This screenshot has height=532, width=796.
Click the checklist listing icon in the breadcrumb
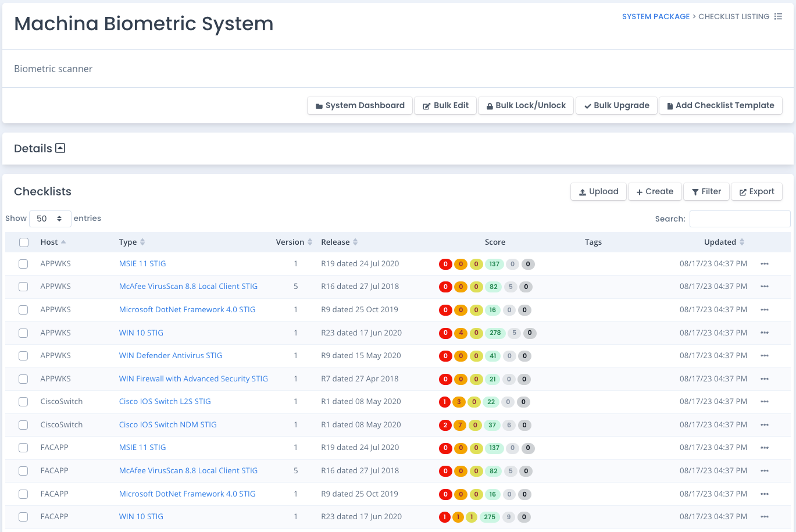pyautogui.click(x=779, y=16)
